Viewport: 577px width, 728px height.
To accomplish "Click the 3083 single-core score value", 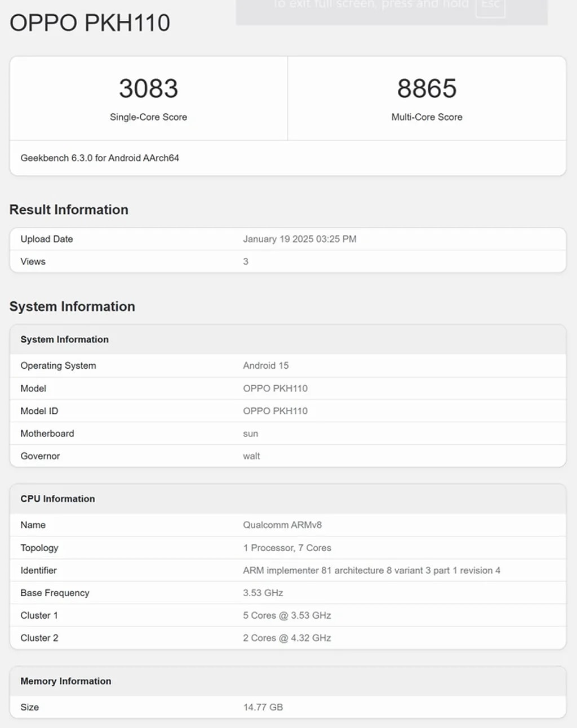I will point(148,88).
